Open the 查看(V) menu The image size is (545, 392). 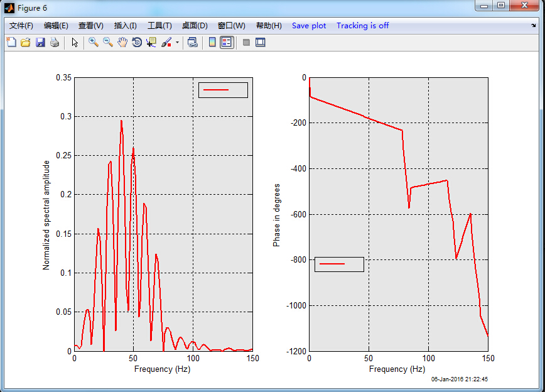[90, 26]
